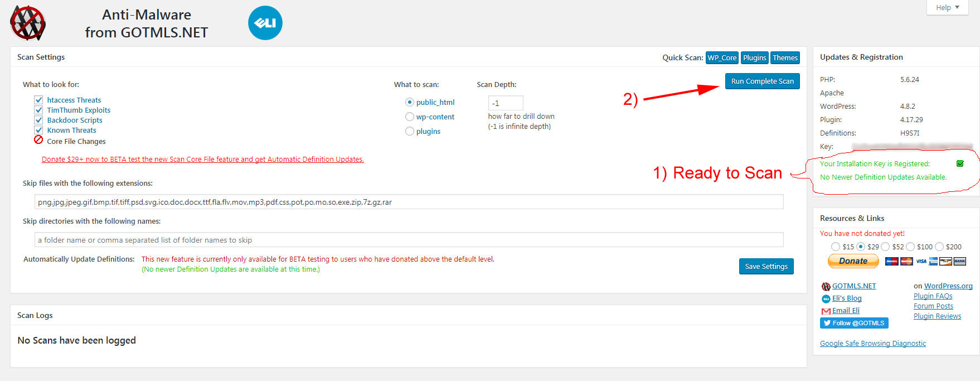The image size is (980, 381).
Task: Open the GOTMLS.NET link
Action: 854,286
